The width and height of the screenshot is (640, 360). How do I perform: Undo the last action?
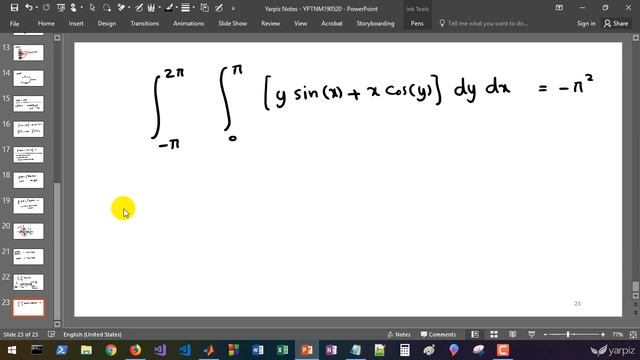[x=29, y=8]
